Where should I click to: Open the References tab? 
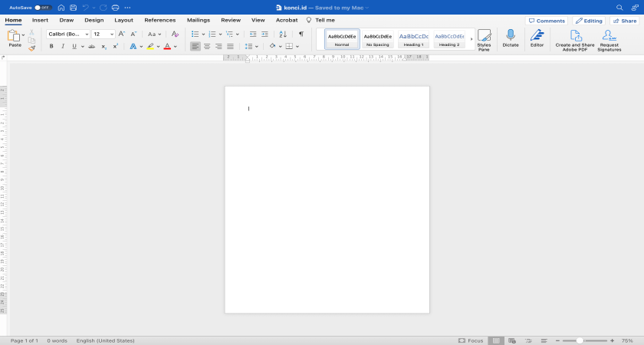[x=159, y=20]
